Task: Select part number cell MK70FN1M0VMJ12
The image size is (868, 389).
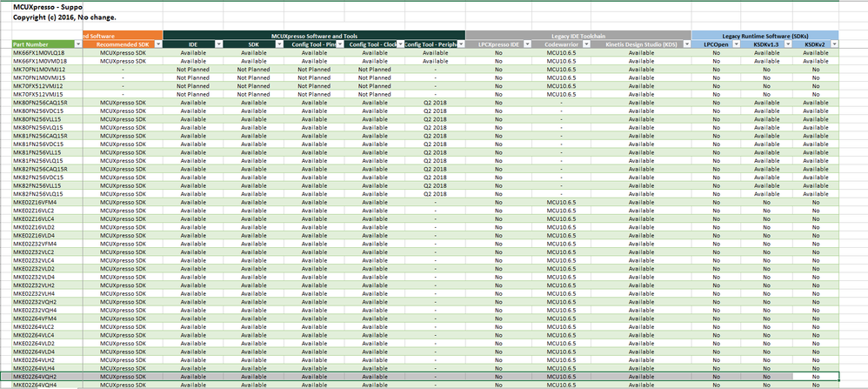Action: 47,70
